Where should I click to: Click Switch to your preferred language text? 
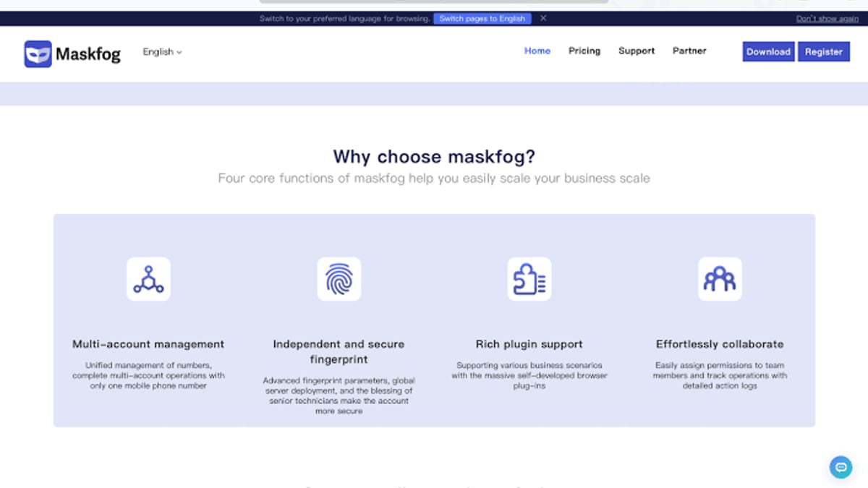(344, 19)
